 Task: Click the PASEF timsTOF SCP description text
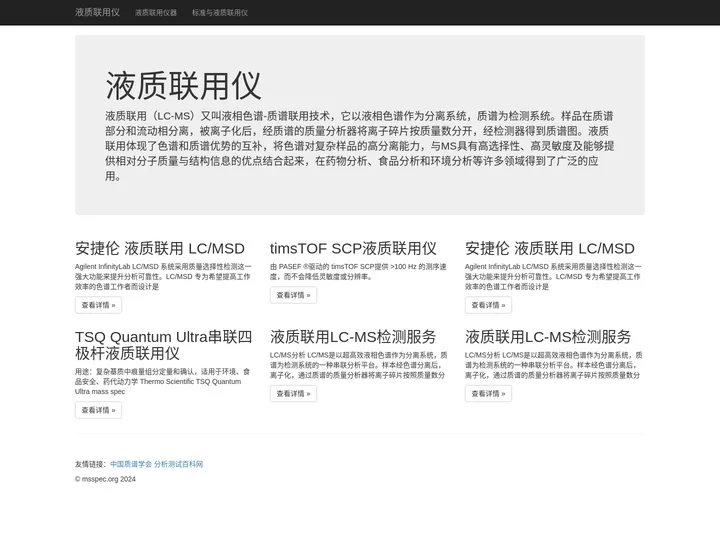click(358, 271)
